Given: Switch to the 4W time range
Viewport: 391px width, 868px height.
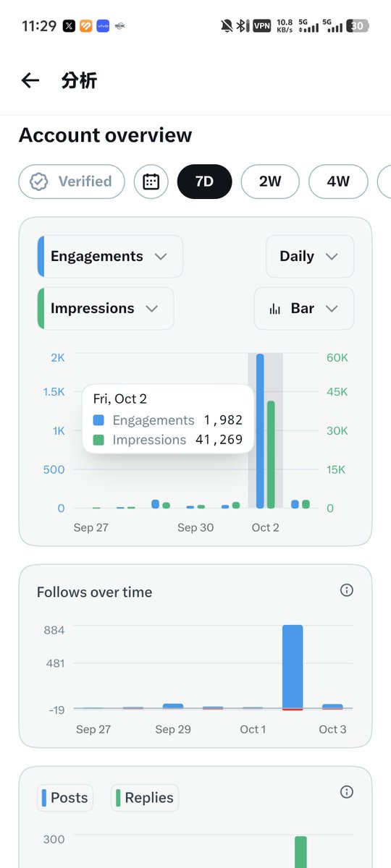Looking at the screenshot, I should (x=338, y=182).
